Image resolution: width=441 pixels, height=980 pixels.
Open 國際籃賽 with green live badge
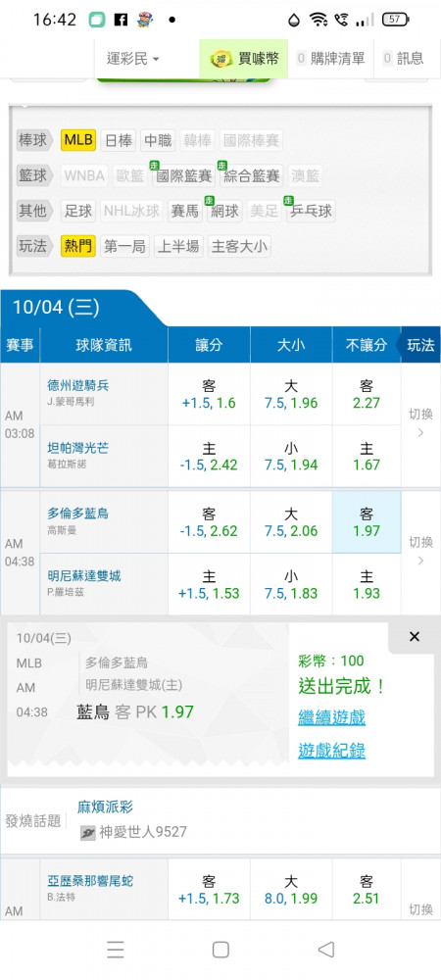point(183,175)
